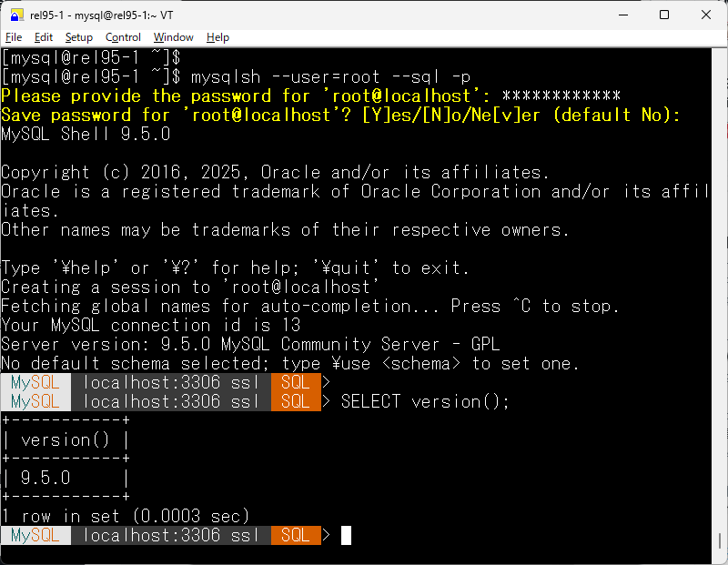
Task: Click the 'mysqlsh --user=root --sql -p' command text
Action: 331,77
